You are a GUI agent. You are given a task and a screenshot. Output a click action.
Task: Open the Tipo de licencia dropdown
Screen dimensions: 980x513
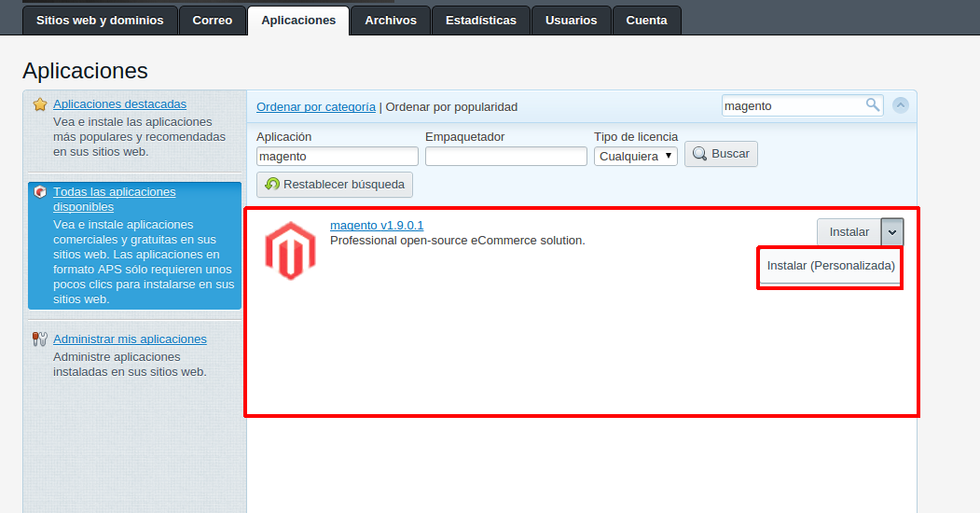point(635,156)
